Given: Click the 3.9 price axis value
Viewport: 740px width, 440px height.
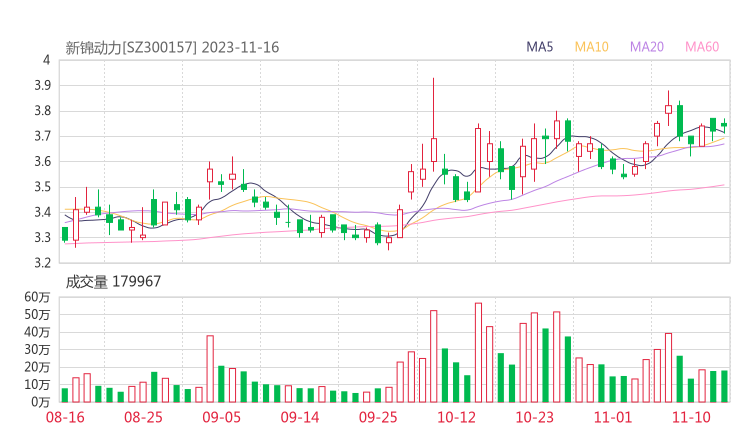Looking at the screenshot, I should point(42,85).
